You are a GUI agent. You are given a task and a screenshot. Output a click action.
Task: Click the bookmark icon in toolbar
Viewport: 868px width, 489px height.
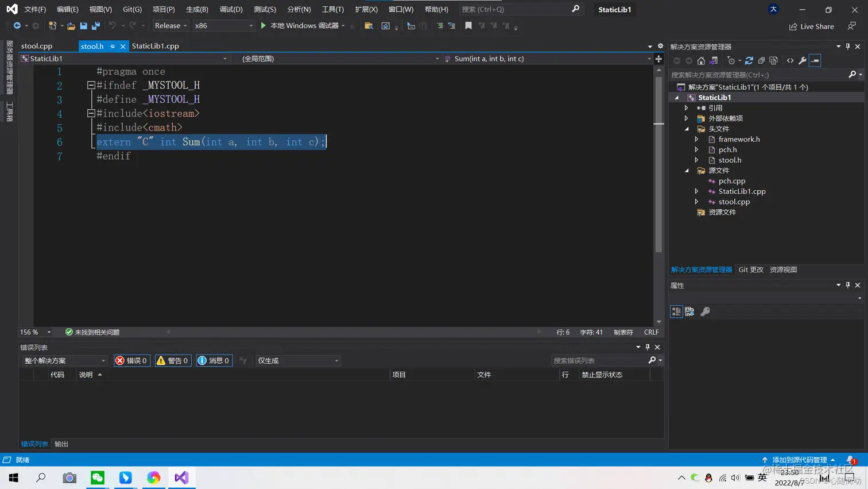(x=468, y=26)
